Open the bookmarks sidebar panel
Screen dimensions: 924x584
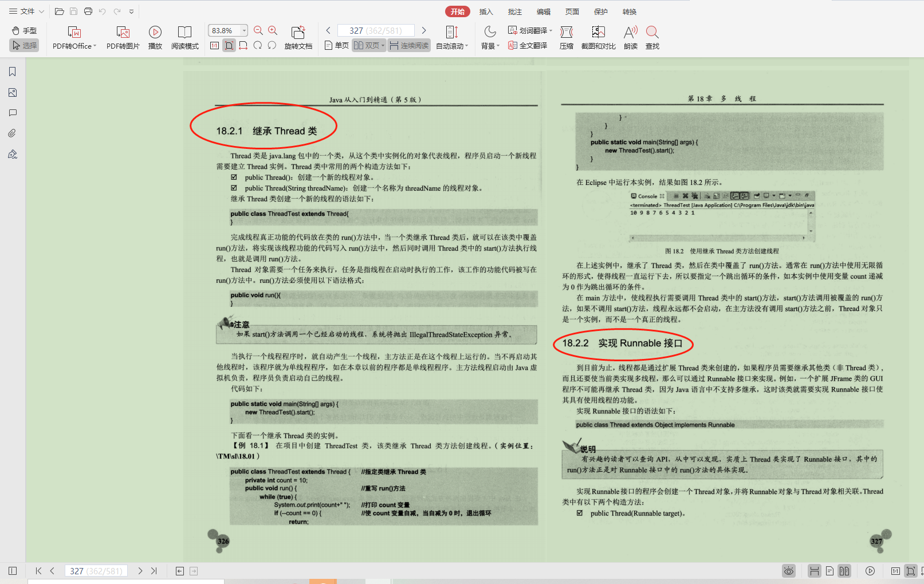pos(13,72)
